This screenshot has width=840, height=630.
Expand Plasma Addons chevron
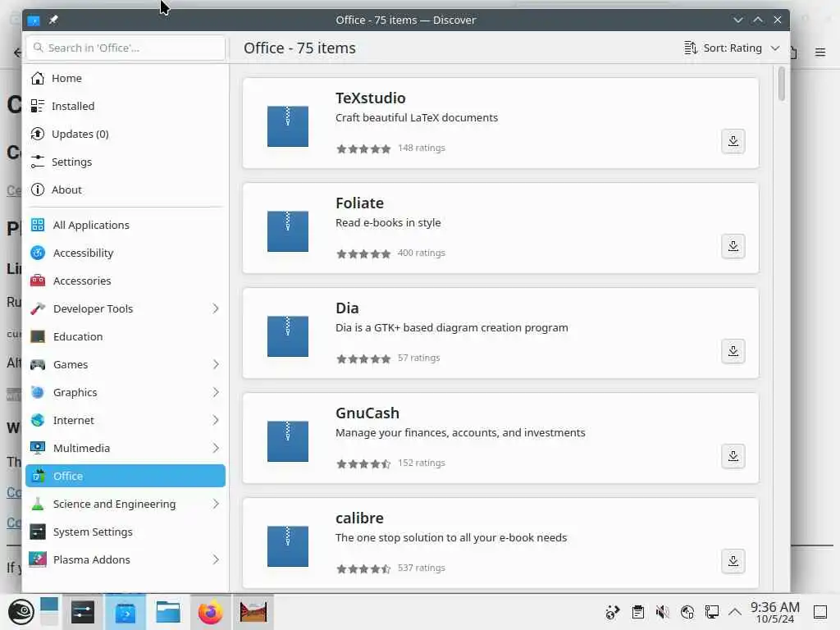[216, 559]
